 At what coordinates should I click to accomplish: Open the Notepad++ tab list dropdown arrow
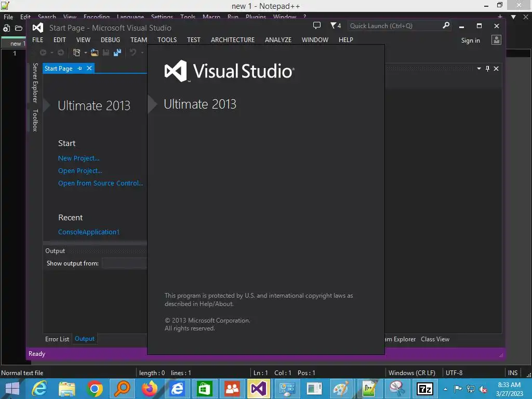[x=514, y=17]
